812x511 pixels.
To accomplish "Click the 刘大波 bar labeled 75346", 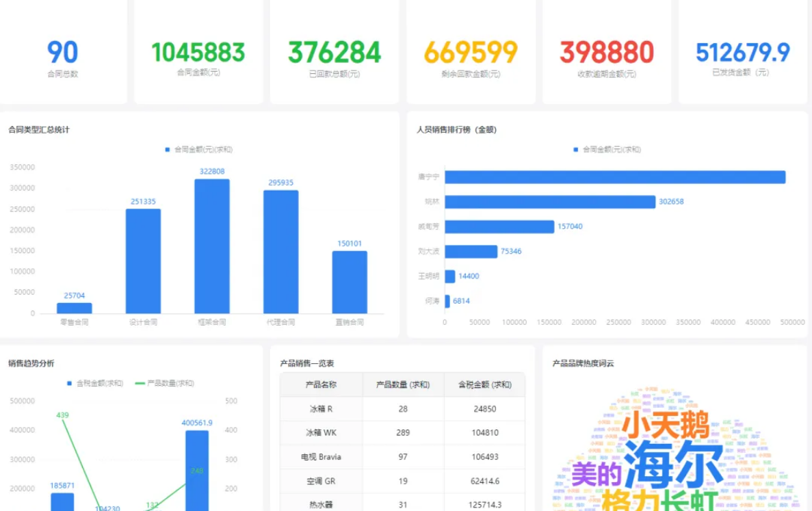I will (x=471, y=252).
